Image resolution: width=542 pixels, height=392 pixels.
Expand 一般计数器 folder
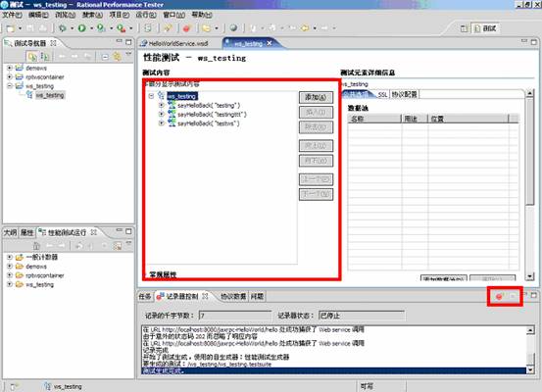tap(10, 257)
